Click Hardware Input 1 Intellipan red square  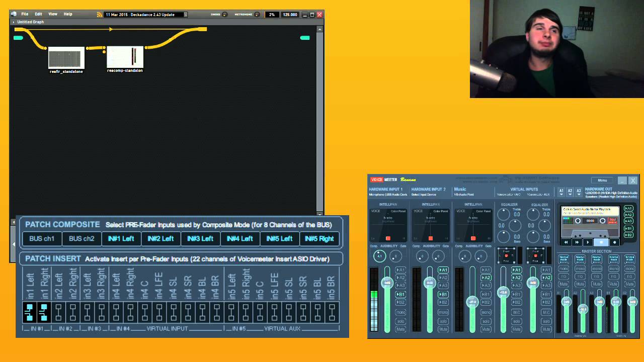[388, 238]
